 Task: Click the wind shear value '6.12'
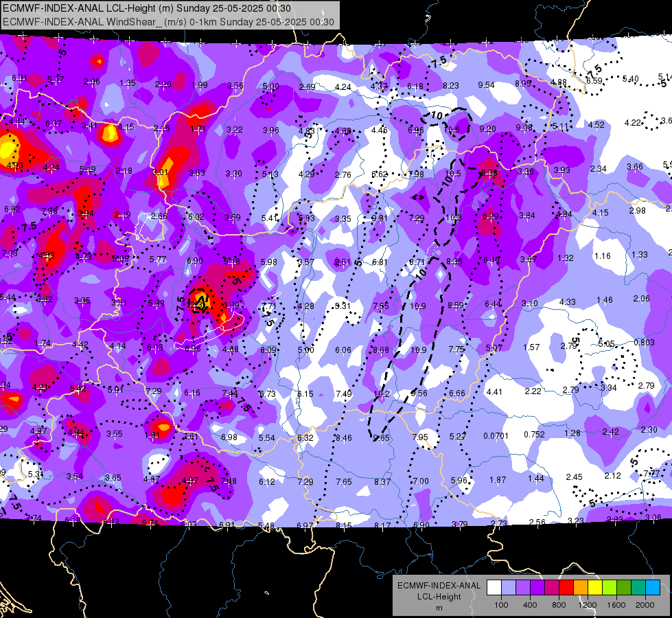coord(267,482)
